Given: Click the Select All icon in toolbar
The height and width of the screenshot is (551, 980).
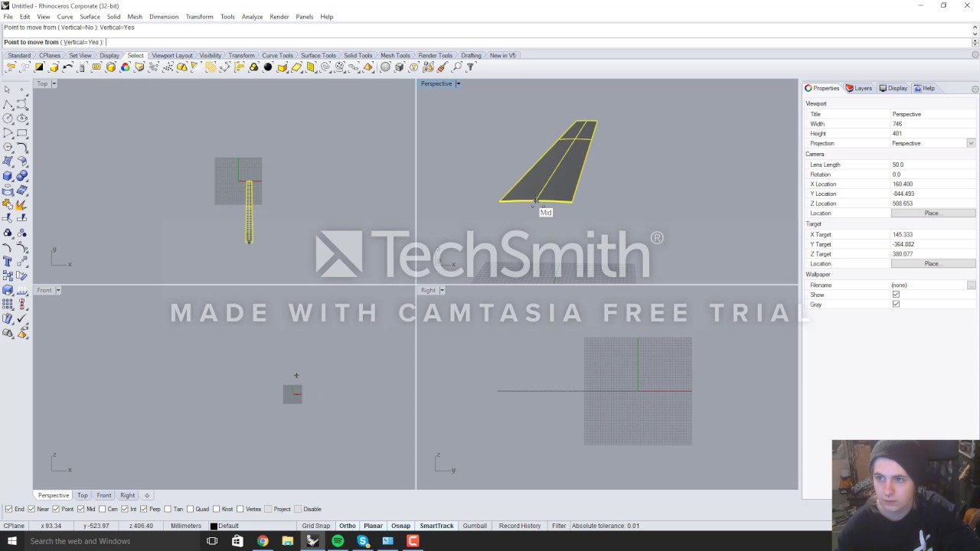Looking at the screenshot, I should point(11,67).
